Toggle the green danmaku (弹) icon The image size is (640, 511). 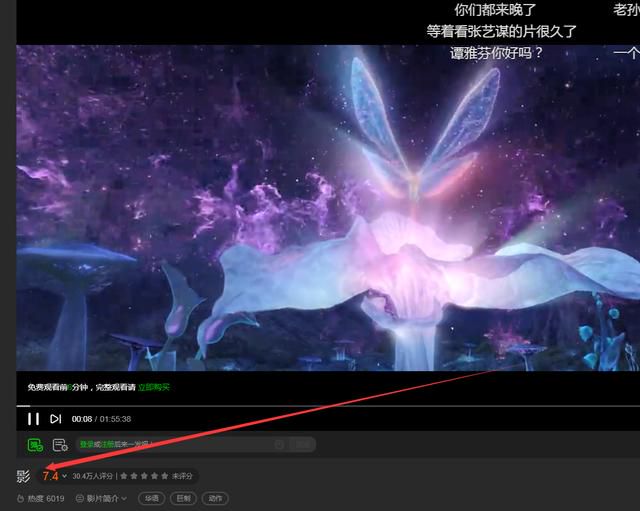35,444
